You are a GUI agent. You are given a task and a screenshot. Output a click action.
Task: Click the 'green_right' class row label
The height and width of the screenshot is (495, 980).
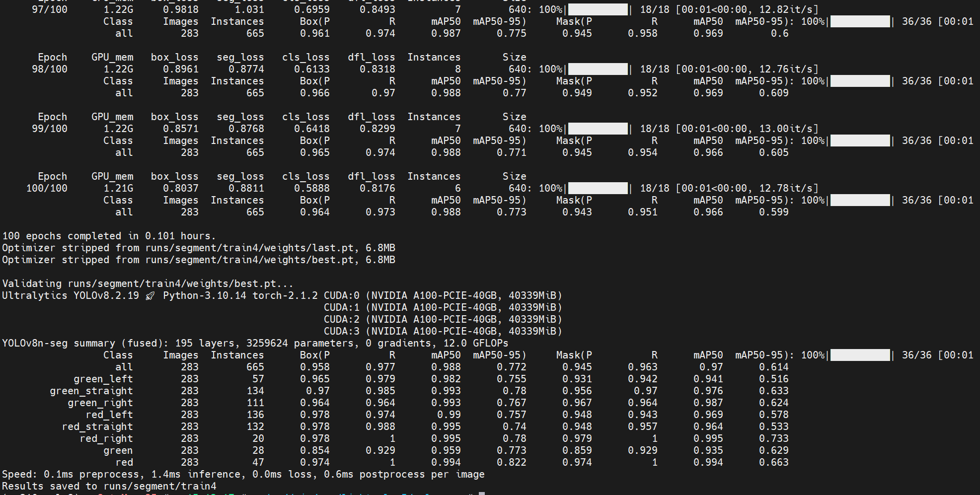100,403
